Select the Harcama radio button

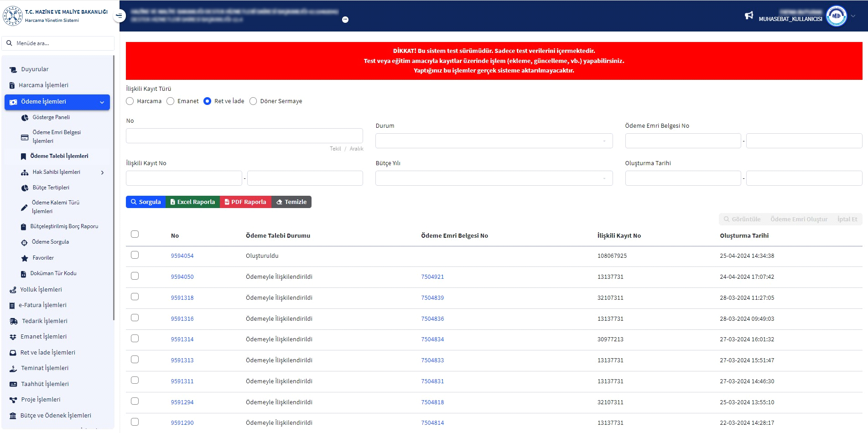130,101
